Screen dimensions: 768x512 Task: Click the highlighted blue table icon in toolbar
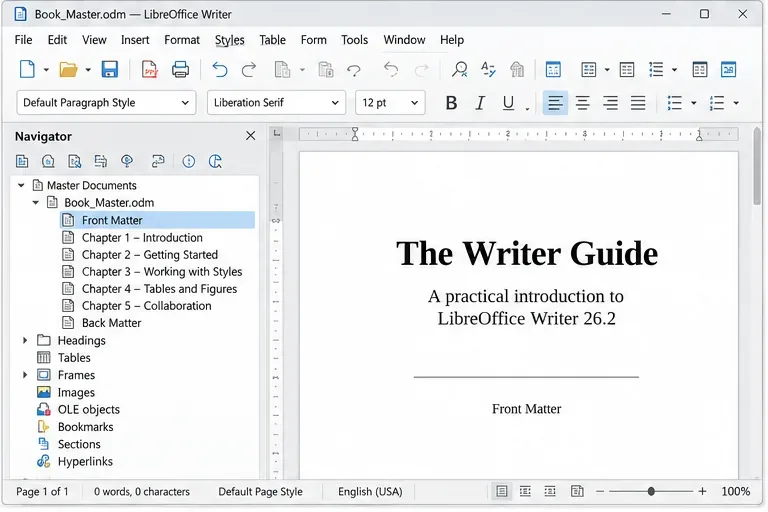tap(553, 70)
